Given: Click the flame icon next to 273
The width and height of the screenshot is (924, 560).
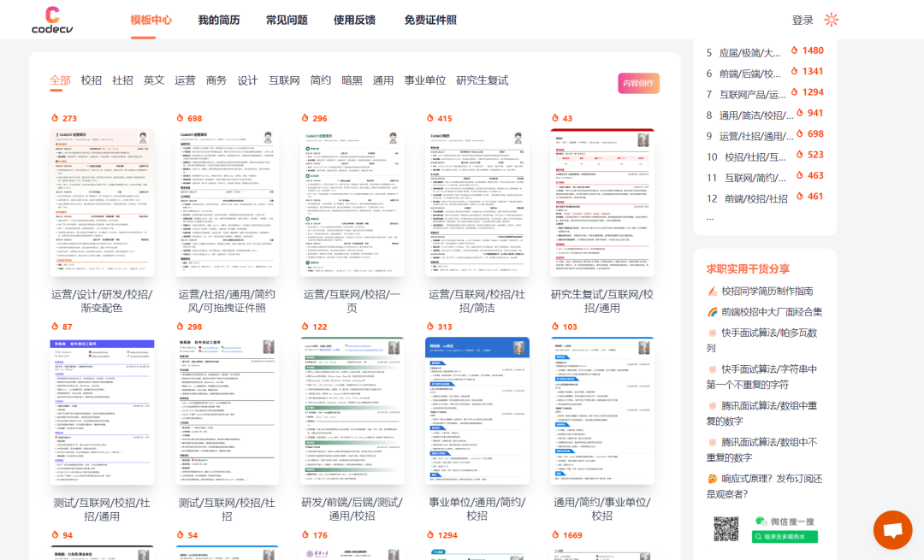Looking at the screenshot, I should 55,118.
